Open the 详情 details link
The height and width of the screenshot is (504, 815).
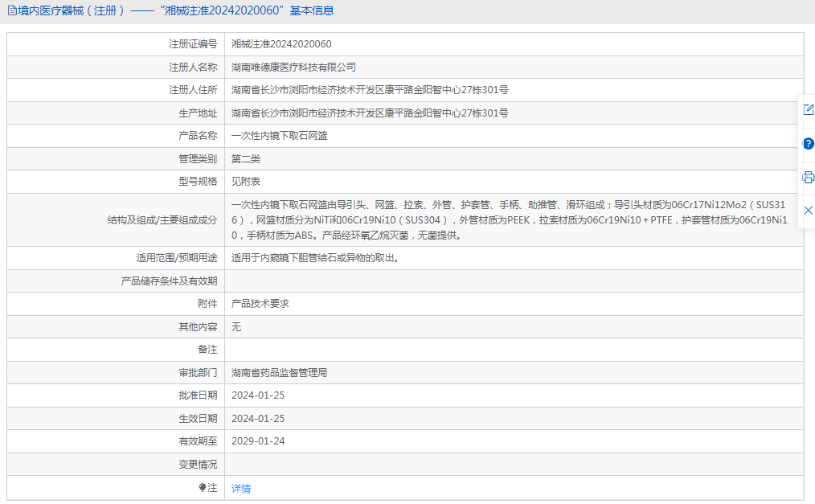241,489
